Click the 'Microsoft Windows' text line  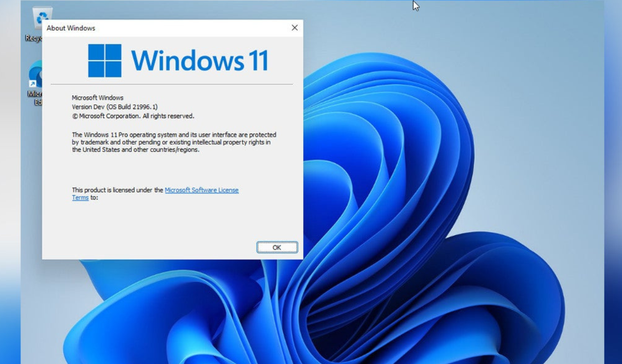pos(98,98)
